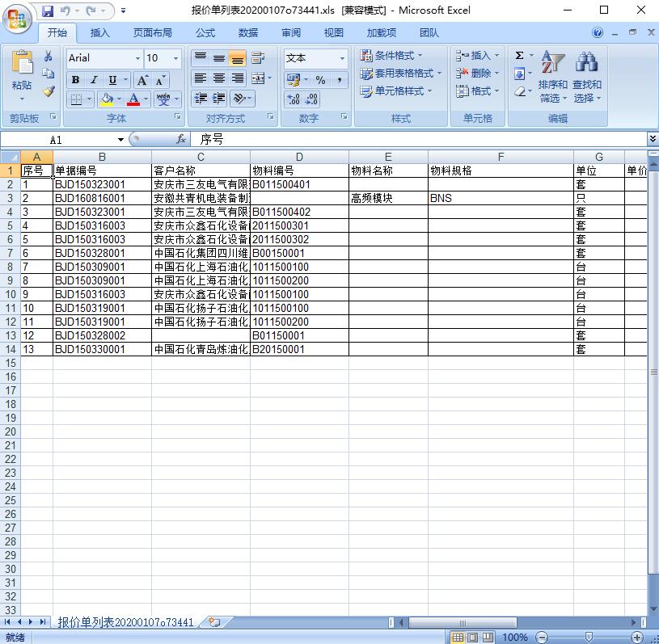Click the Save icon in quick access toolbar
This screenshot has height=644, width=659.
point(47,11)
